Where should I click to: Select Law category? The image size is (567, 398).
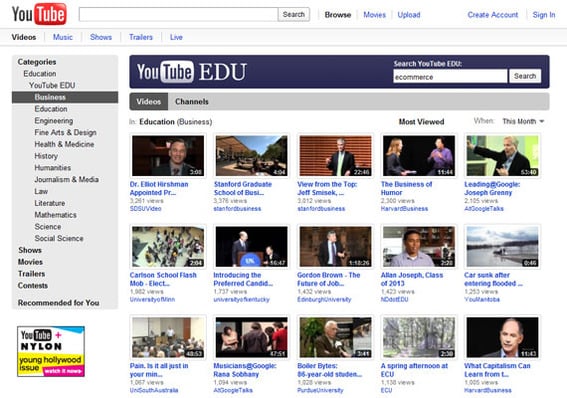pyautogui.click(x=41, y=191)
